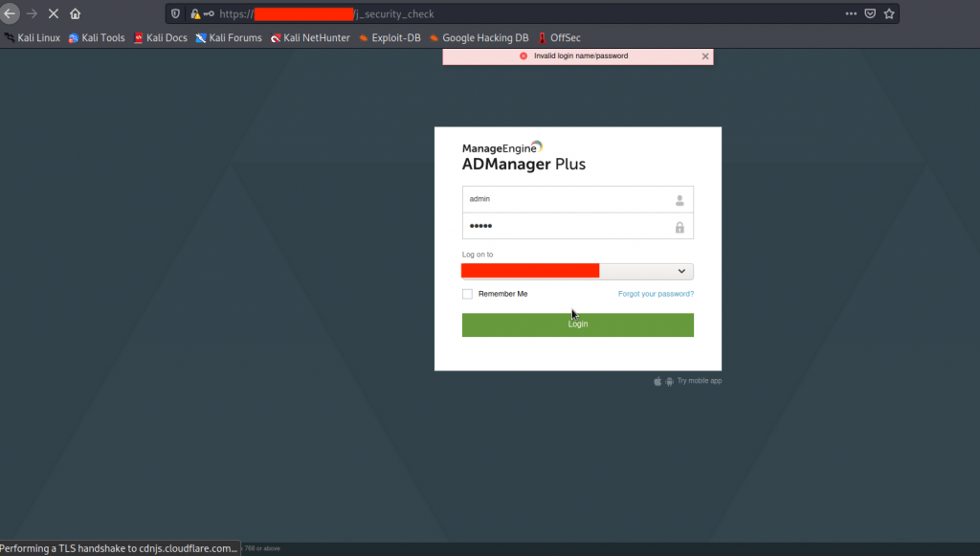Click the ManageEngine ADManager Plus logo
The image size is (980, 556).
click(x=523, y=157)
